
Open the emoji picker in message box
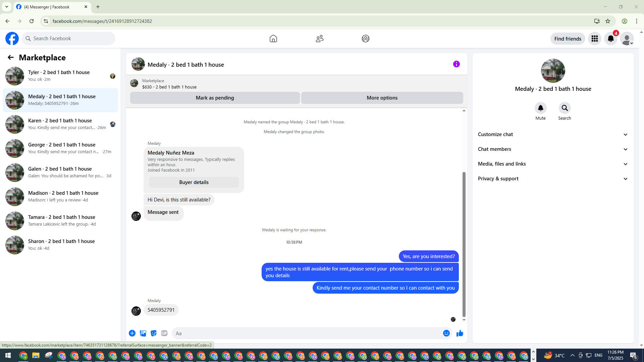(446, 333)
